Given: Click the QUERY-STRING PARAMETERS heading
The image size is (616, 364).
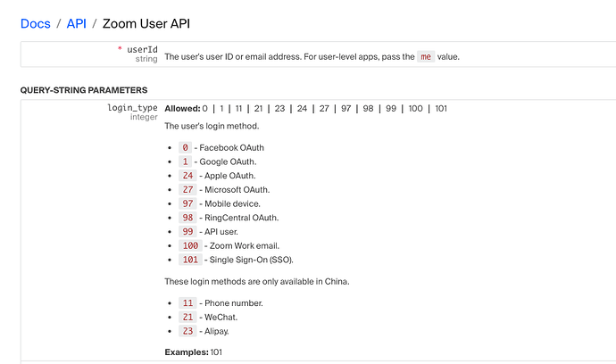Looking at the screenshot, I should point(84,90).
